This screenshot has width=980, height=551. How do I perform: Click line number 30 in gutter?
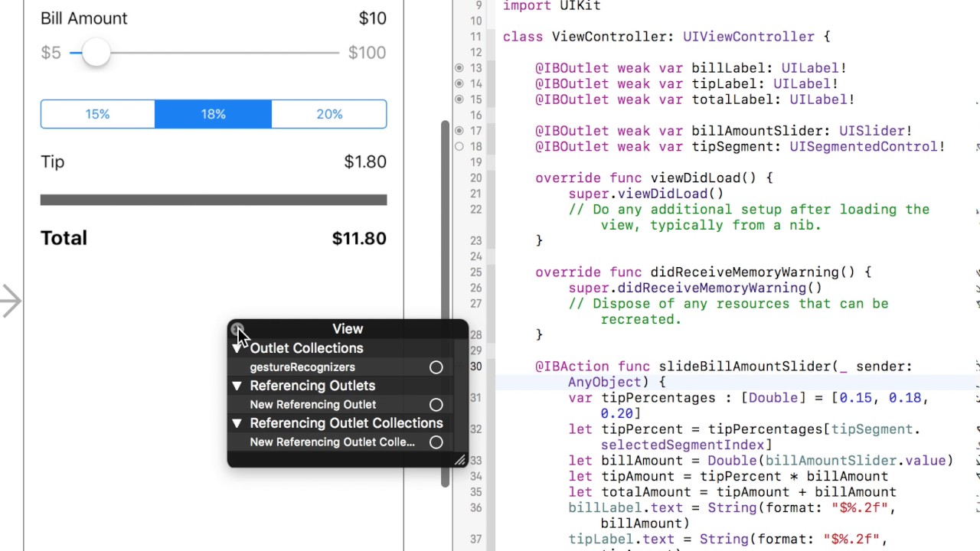coord(476,367)
